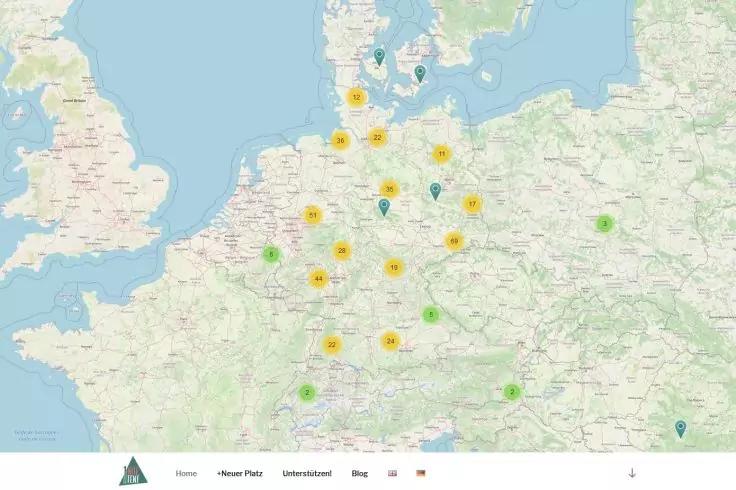Open the green cluster marker 5

coord(431,314)
